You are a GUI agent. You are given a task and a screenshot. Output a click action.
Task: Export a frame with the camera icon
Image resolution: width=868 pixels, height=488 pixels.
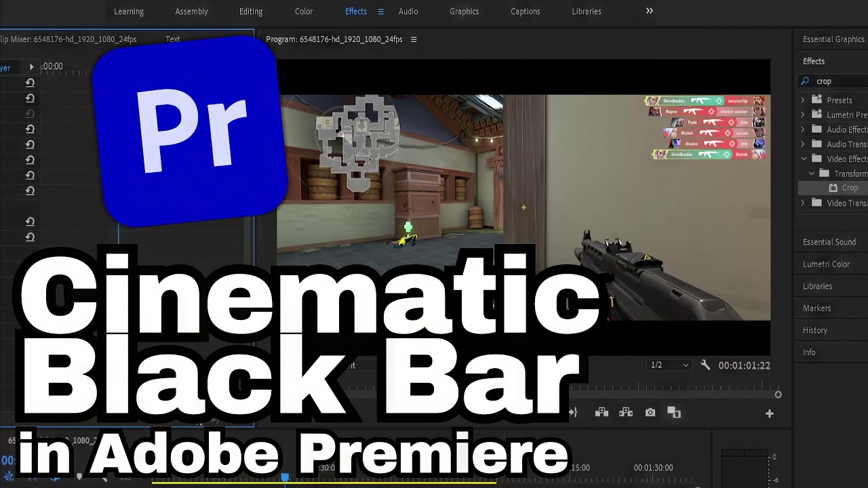coord(650,412)
